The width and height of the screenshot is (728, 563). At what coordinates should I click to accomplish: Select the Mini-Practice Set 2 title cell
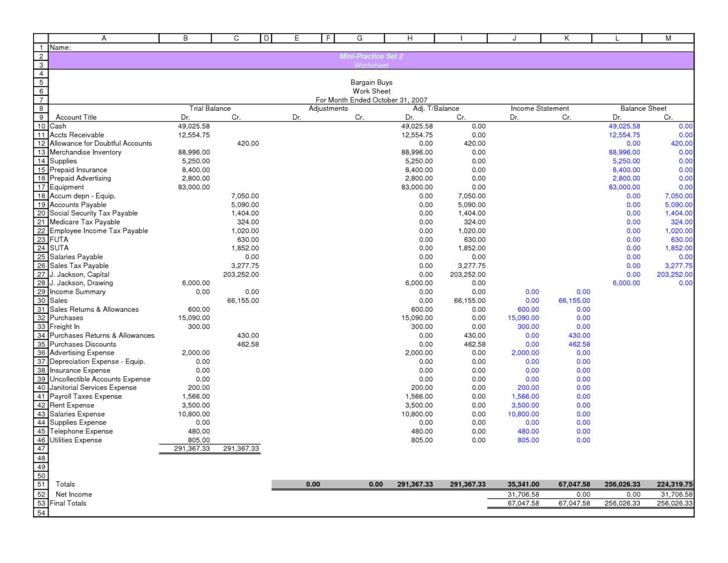(371, 56)
